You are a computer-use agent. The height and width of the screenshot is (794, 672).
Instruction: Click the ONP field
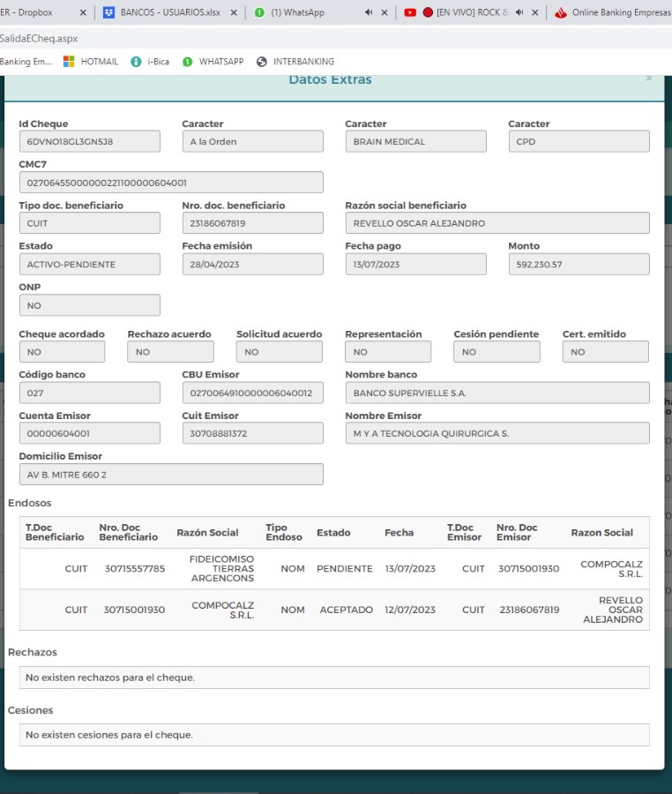coord(90,305)
